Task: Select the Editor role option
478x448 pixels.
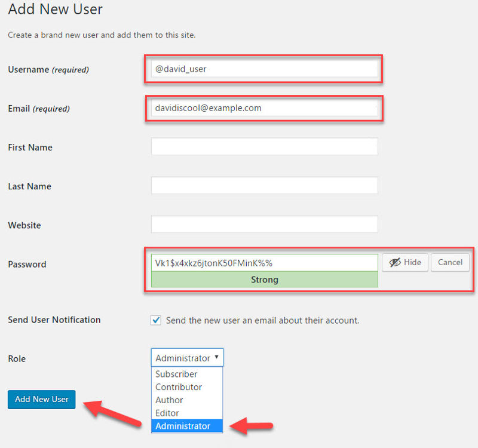Action: tap(167, 413)
